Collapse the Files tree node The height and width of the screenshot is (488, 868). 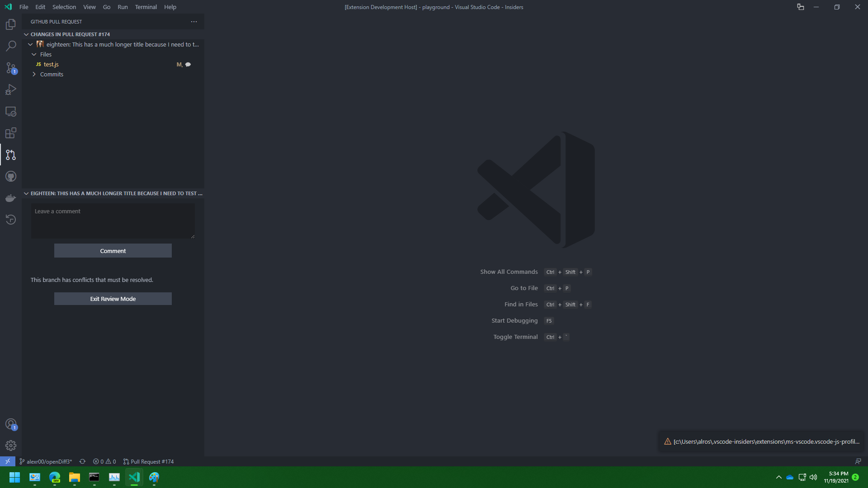(34, 54)
